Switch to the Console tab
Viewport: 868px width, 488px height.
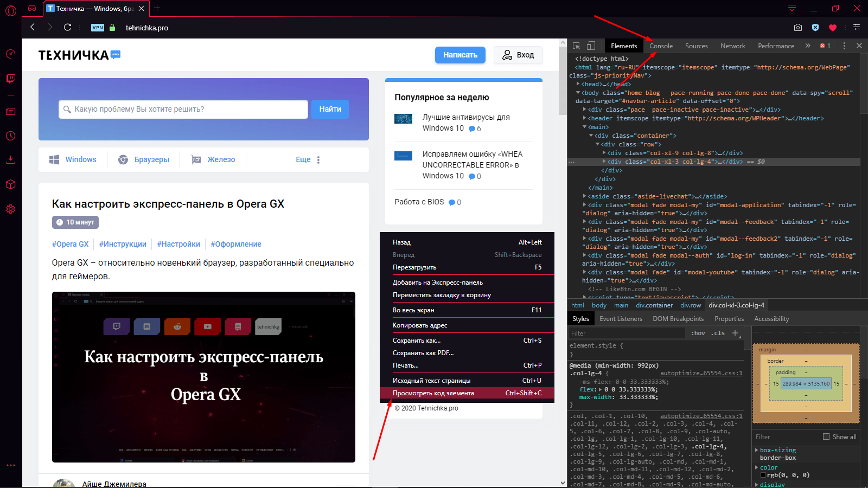(x=661, y=46)
